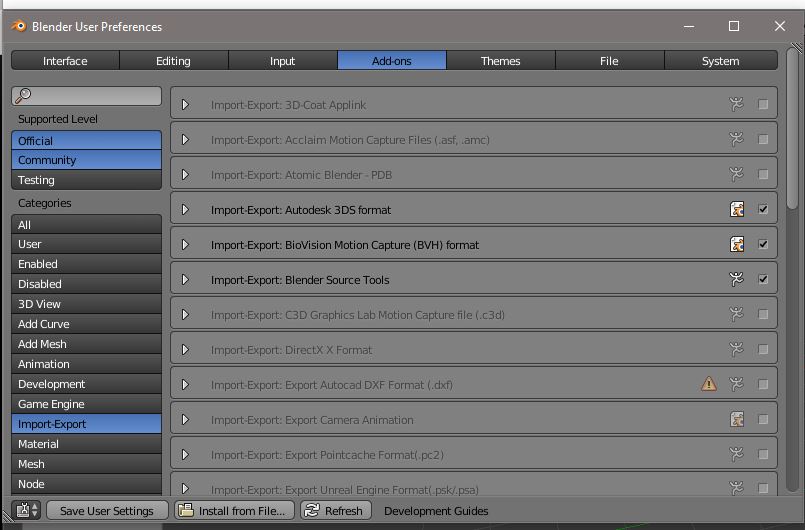805x530 pixels.
Task: Click the Refresh add-ons button
Action: (336, 510)
